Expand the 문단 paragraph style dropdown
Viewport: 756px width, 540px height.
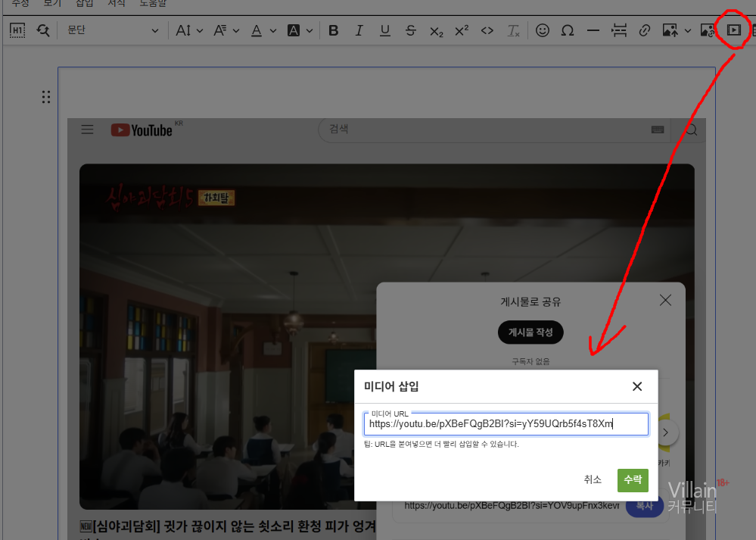(x=114, y=30)
